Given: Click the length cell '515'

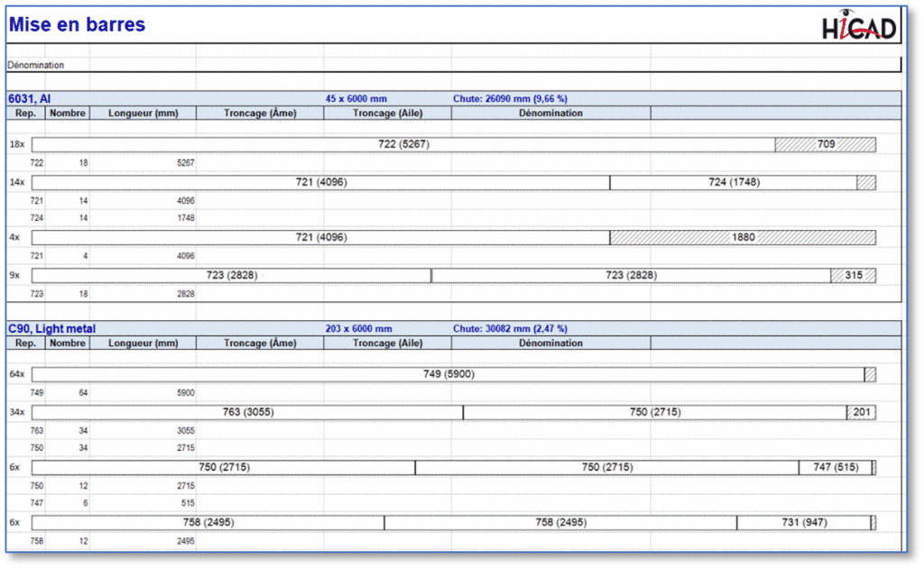Looking at the screenshot, I should (x=188, y=503).
